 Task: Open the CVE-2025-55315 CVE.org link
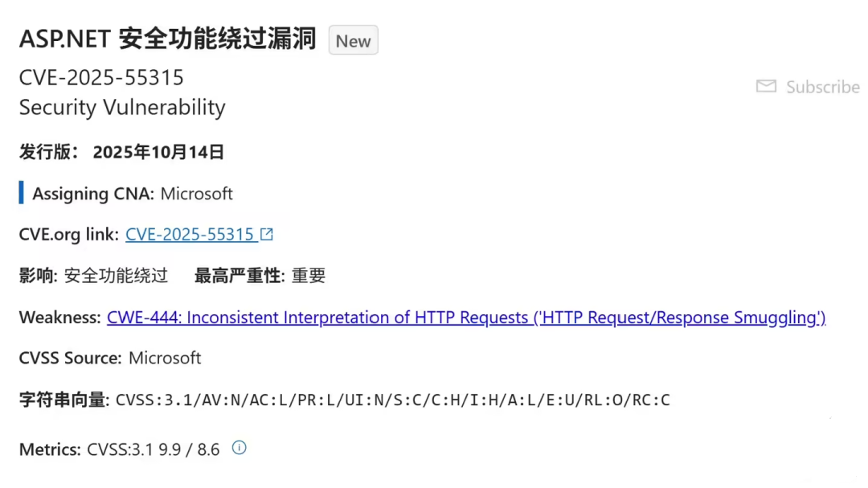[x=190, y=234]
